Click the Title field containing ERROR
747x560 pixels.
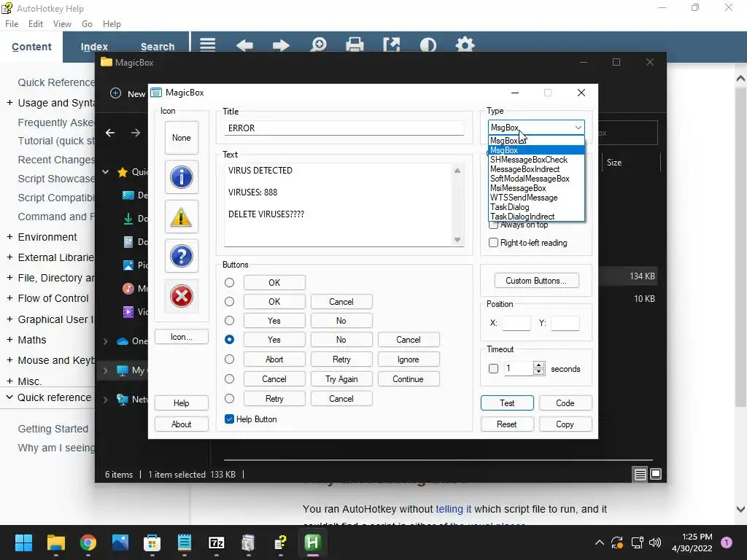344,128
